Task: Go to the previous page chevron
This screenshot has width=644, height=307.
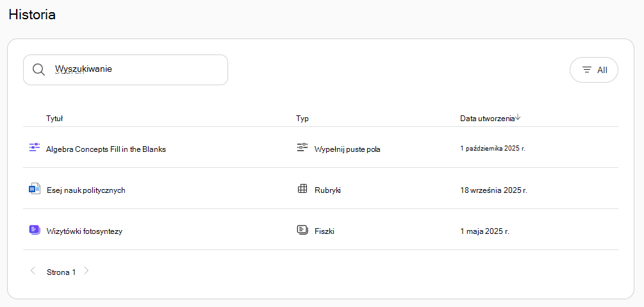Action: coord(33,271)
